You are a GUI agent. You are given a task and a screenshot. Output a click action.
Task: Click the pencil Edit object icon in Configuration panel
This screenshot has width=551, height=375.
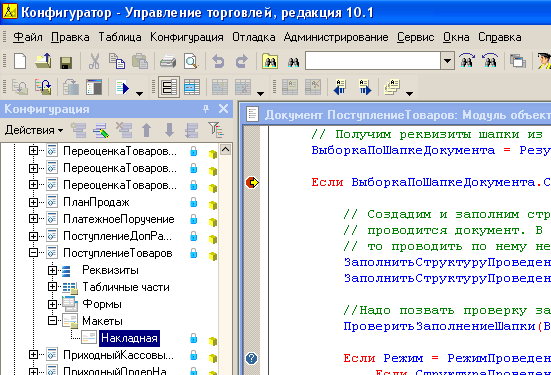pos(101,130)
